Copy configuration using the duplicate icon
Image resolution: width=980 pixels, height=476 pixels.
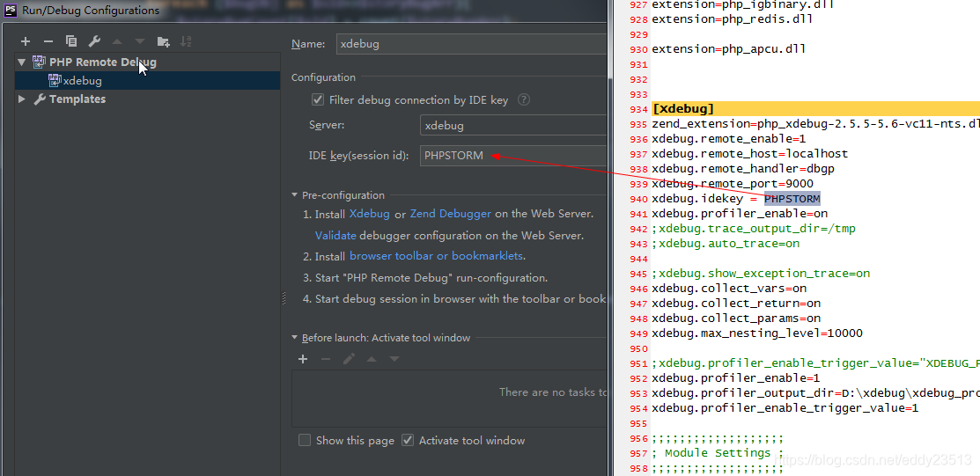click(x=71, y=42)
